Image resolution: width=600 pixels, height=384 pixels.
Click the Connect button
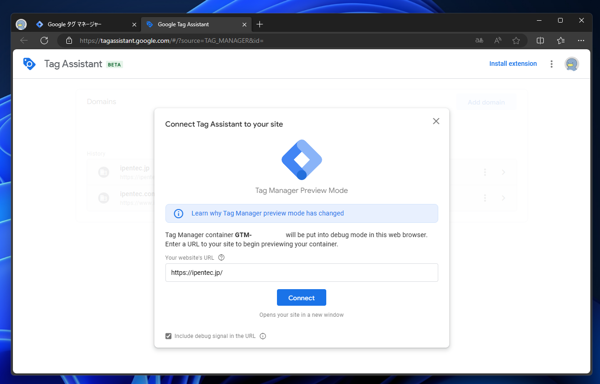pyautogui.click(x=301, y=298)
